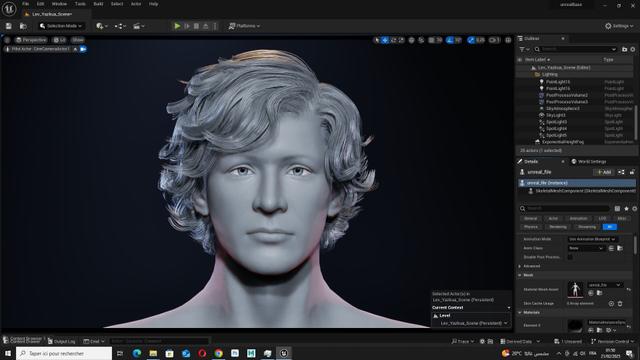640x360 pixels.
Task: Open the Build menu
Action: coord(98,4)
